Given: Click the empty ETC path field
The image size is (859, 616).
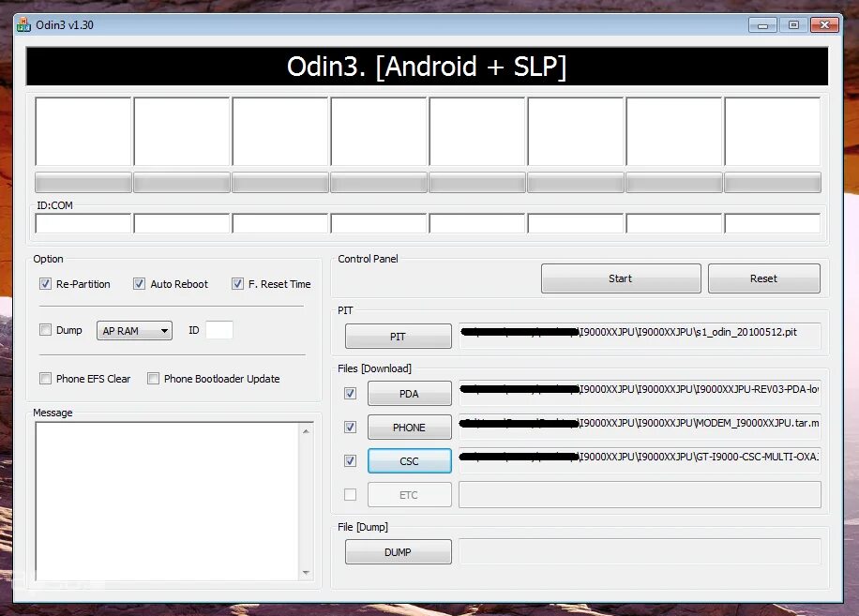Looking at the screenshot, I should coord(640,494).
